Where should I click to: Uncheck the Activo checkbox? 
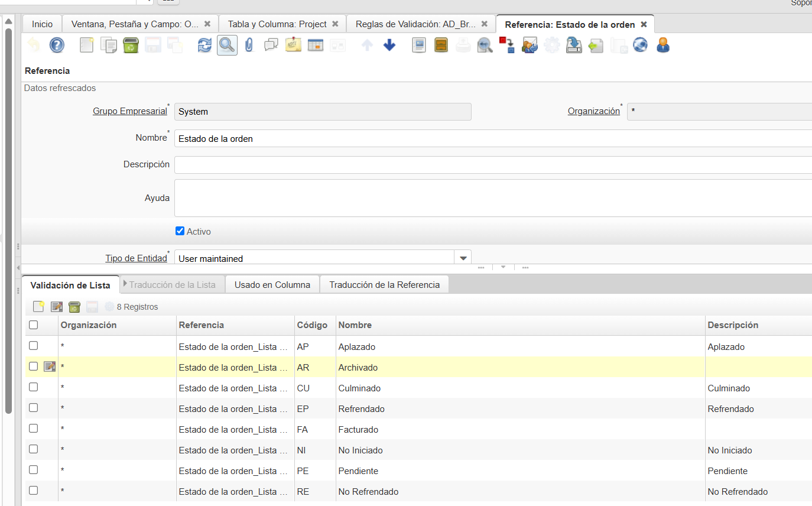(x=180, y=231)
